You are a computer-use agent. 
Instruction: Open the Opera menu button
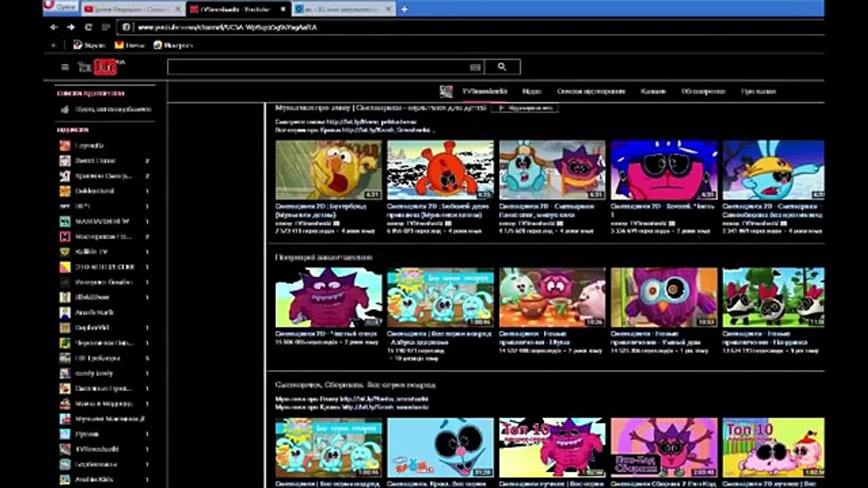[x=60, y=7]
